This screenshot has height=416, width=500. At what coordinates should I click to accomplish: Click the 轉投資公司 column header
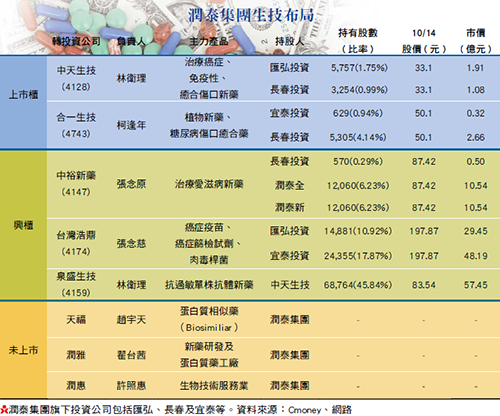point(76,41)
